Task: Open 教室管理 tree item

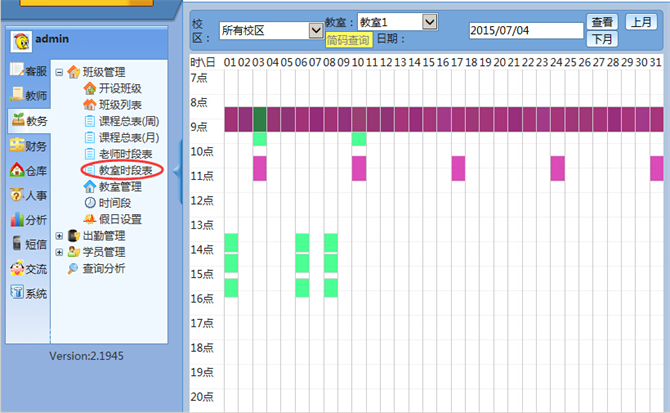Action: (120, 187)
